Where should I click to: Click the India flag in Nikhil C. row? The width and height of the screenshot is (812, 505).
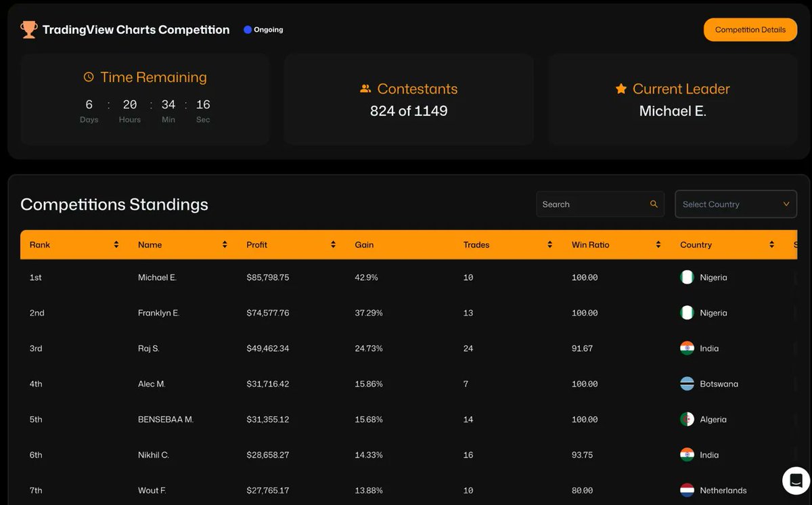pos(687,455)
